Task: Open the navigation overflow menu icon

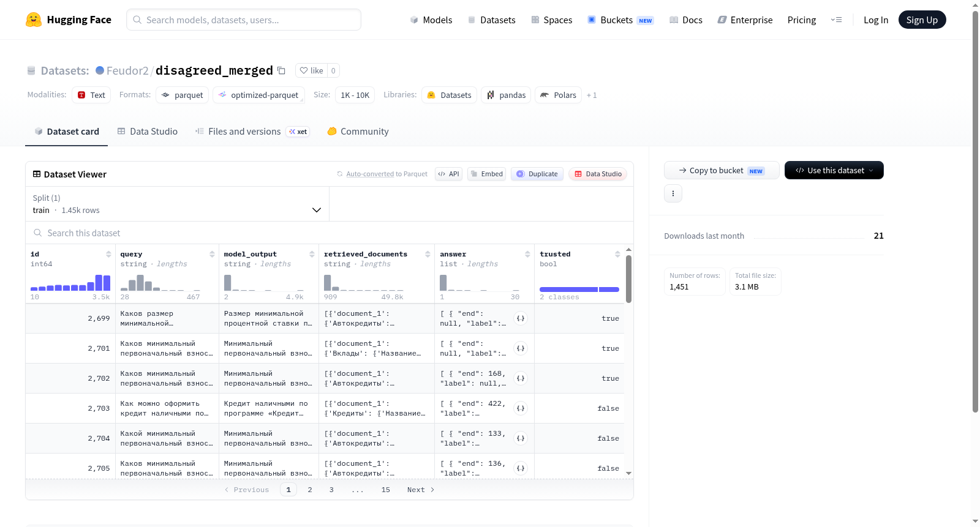Action: [836, 20]
